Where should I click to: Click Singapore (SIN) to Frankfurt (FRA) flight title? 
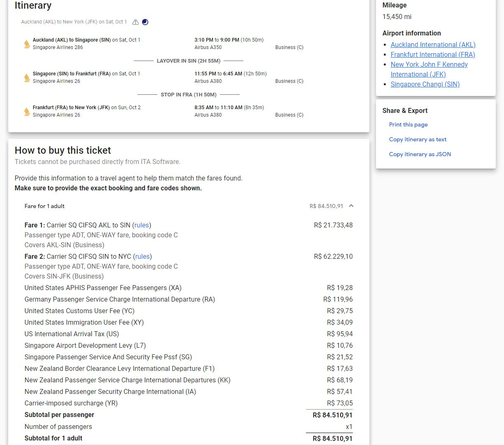coord(72,74)
